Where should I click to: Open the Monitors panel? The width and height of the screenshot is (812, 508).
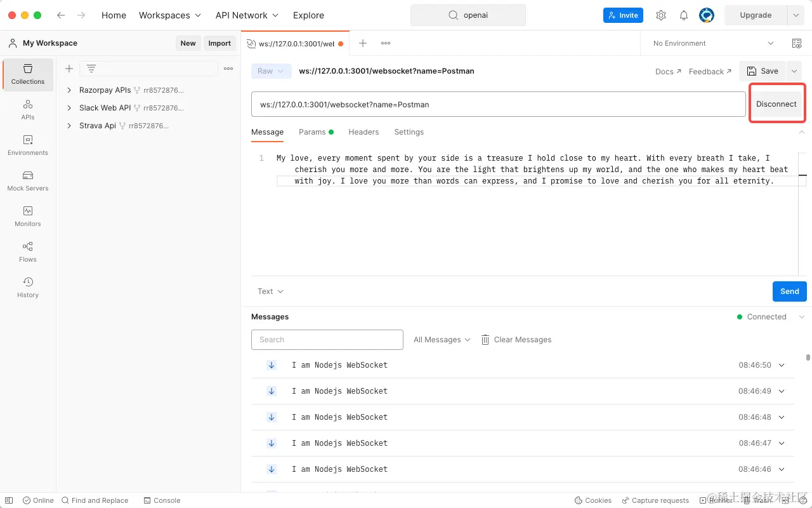[x=27, y=216]
